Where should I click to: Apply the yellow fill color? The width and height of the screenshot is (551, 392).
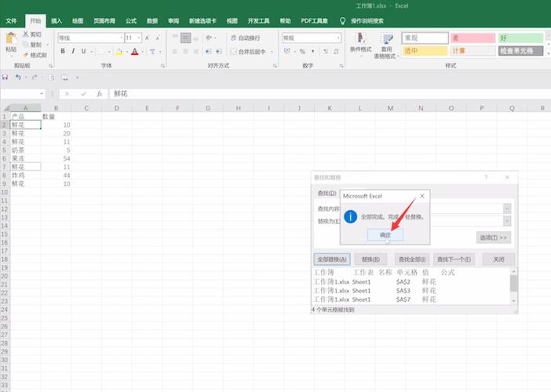pyautogui.click(x=119, y=52)
